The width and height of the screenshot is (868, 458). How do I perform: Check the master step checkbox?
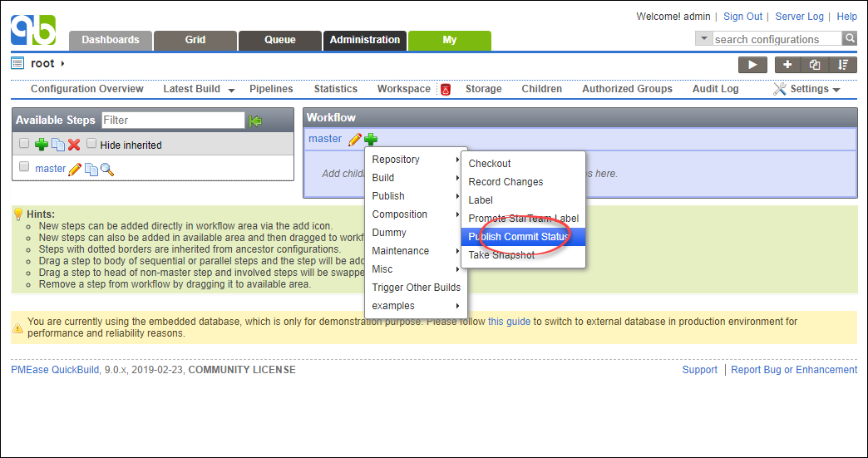tap(24, 166)
